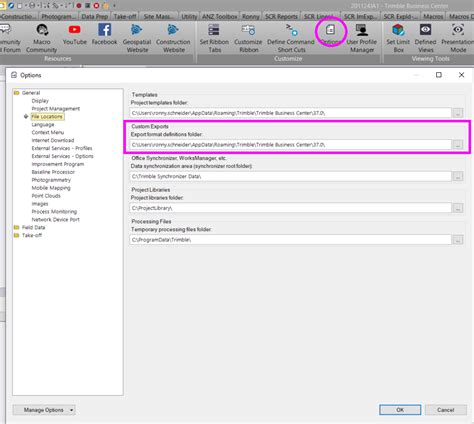Select Language options

click(43, 125)
